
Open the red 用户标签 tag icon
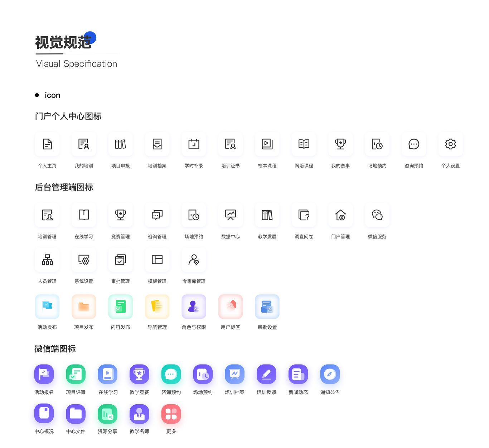click(231, 307)
